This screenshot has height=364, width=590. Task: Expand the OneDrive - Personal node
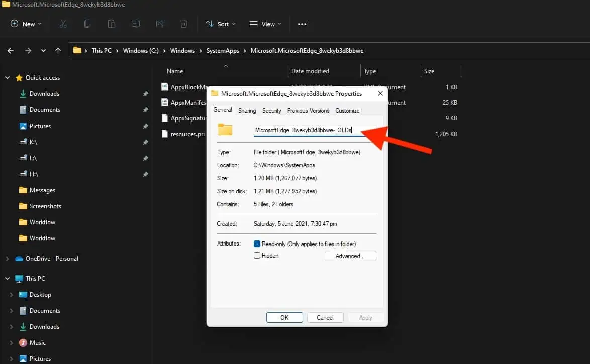7,259
